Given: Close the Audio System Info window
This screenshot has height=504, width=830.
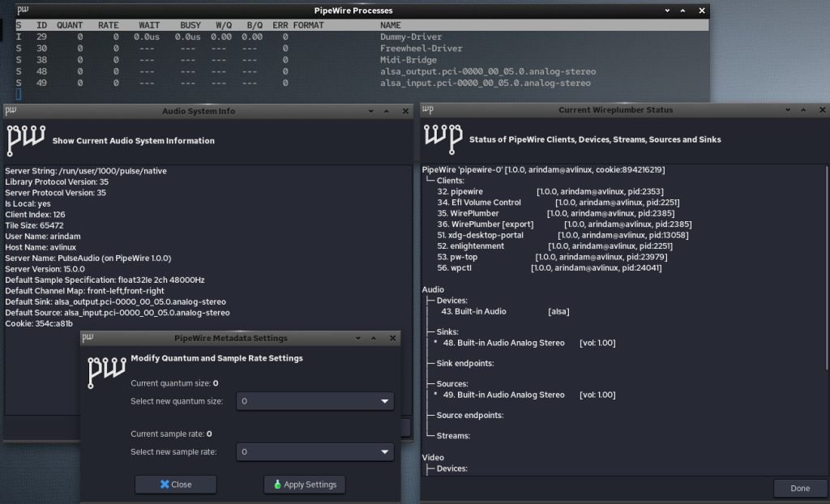Looking at the screenshot, I should point(405,111).
